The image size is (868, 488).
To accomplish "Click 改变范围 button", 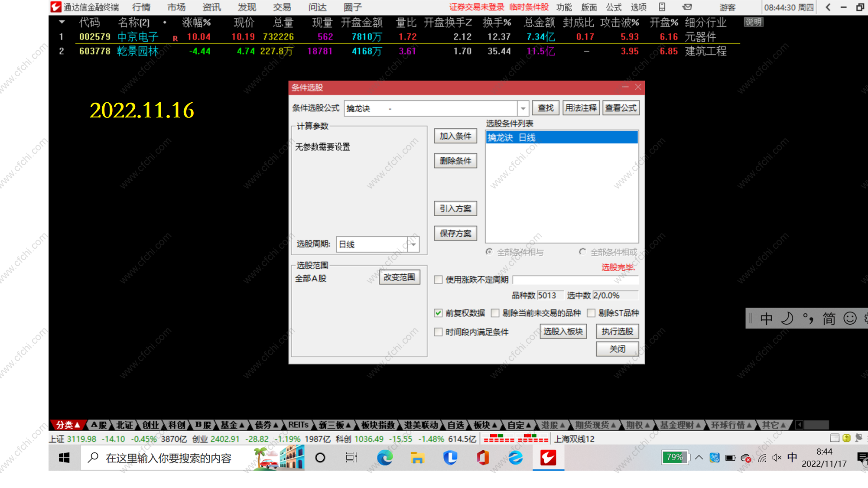I will point(399,277).
